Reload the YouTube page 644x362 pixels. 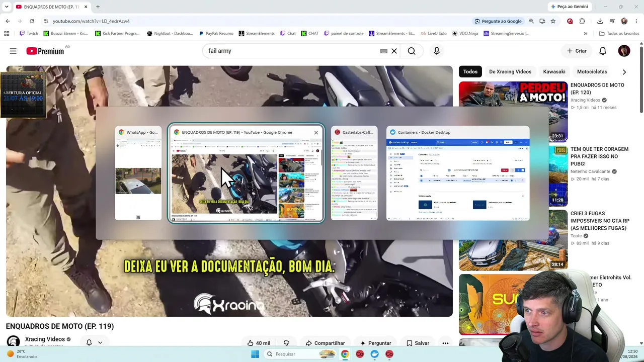coord(32,21)
